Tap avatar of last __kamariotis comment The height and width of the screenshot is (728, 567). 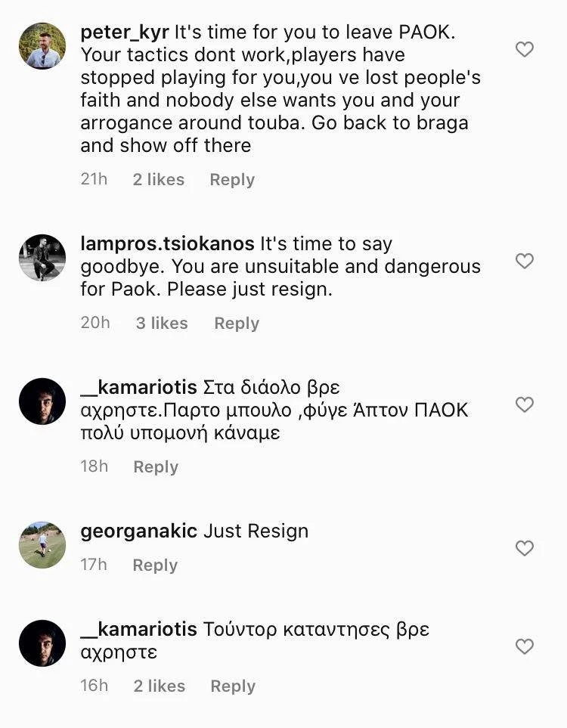(x=42, y=643)
